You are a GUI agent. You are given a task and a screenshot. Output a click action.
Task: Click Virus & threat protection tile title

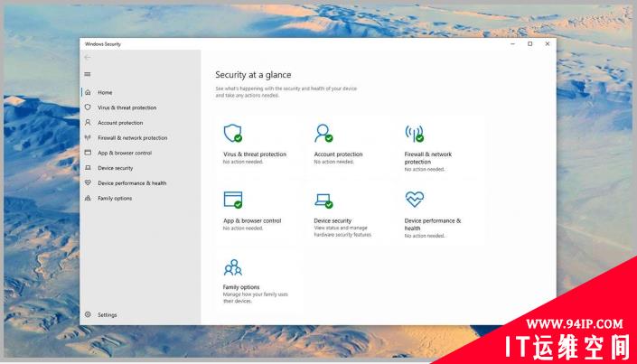[255, 154]
